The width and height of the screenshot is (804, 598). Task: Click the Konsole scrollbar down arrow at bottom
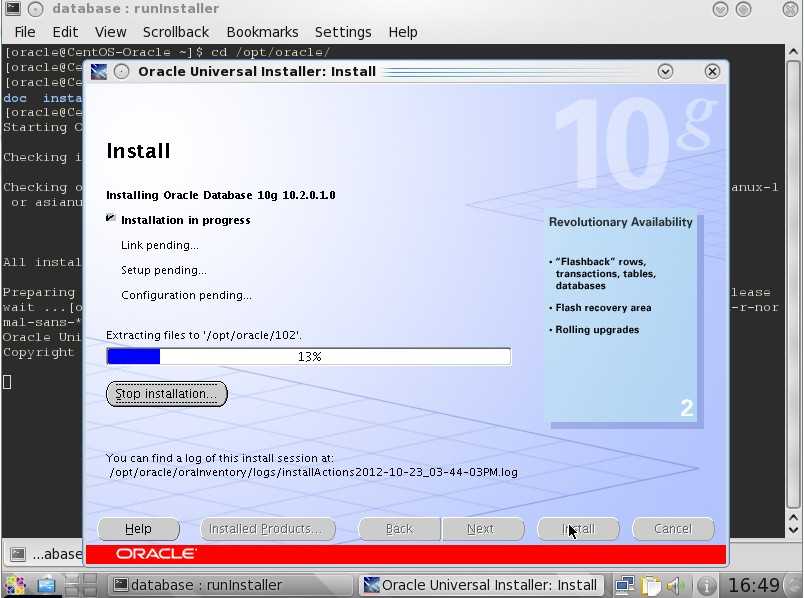click(x=793, y=531)
